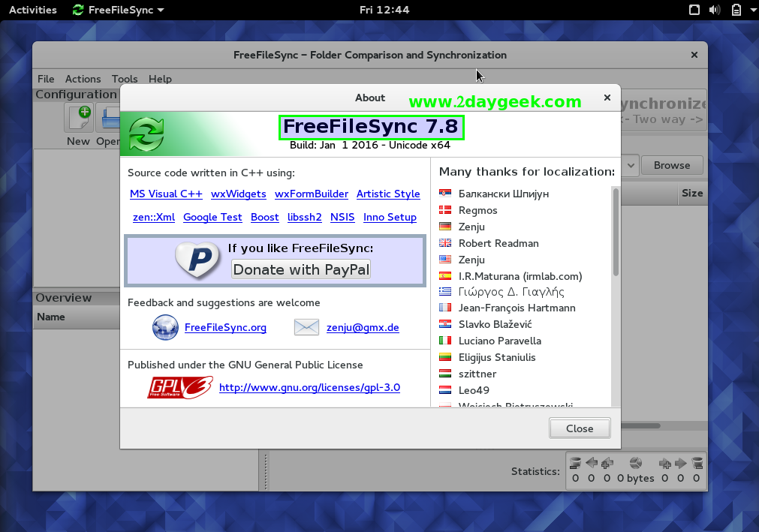Viewport: 759px width, 532px height.
Task: Click the clock showing Fri 12:44
Action: coord(384,10)
